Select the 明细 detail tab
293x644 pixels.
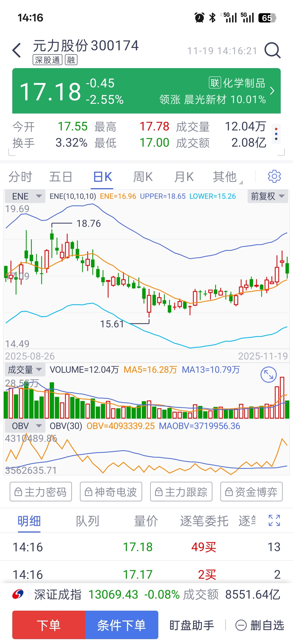pyautogui.click(x=29, y=521)
